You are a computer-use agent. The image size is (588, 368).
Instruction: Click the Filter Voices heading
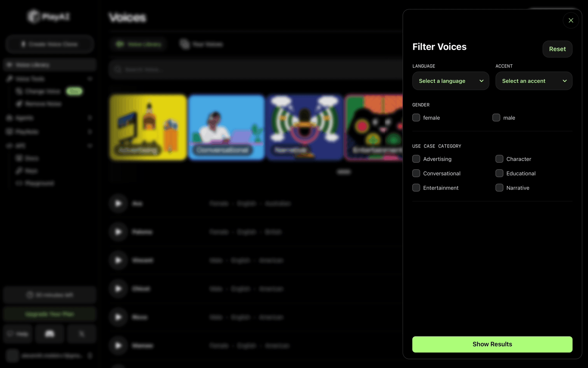439,47
